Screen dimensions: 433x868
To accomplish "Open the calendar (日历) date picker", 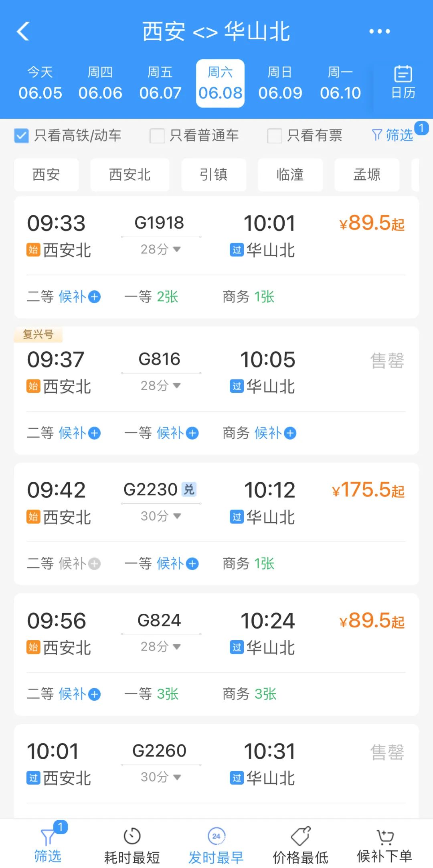I will [403, 83].
